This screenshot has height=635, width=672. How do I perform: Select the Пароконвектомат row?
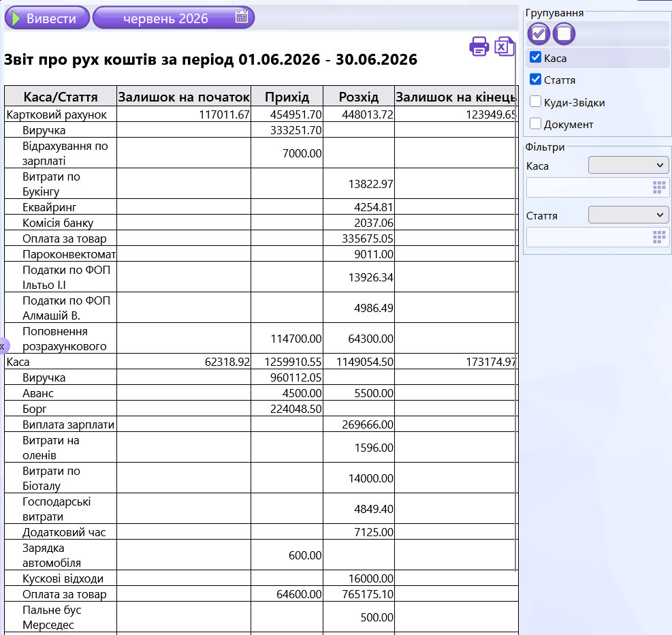(261, 254)
